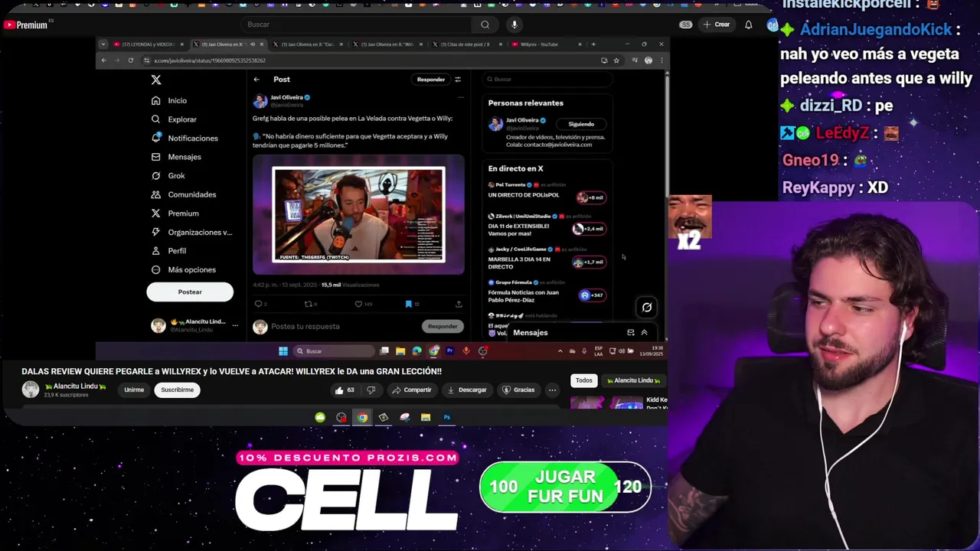Open a new browser tab with plus

593,44
